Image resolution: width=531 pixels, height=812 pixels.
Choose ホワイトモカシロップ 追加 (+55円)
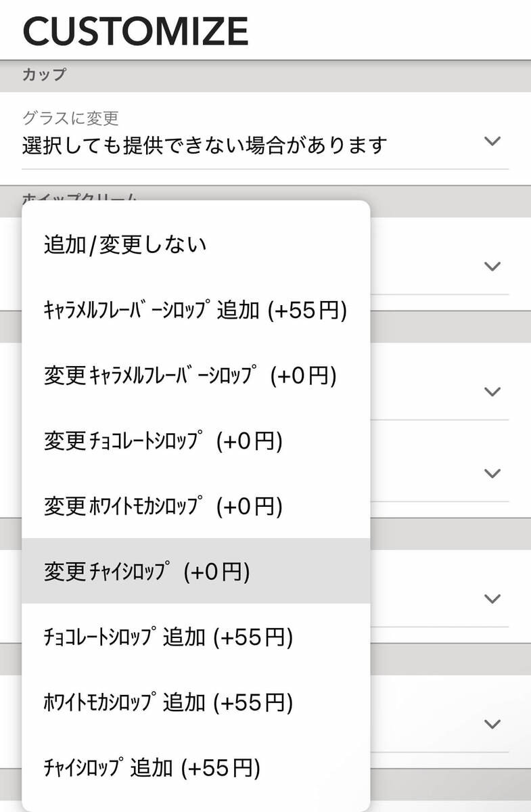pos(168,702)
